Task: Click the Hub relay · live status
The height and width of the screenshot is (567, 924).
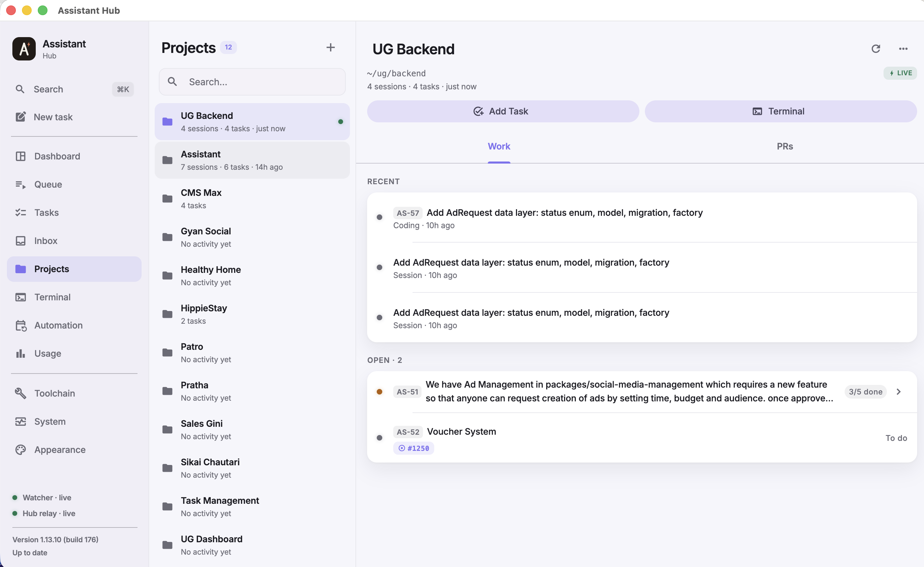Action: pyautogui.click(x=44, y=513)
